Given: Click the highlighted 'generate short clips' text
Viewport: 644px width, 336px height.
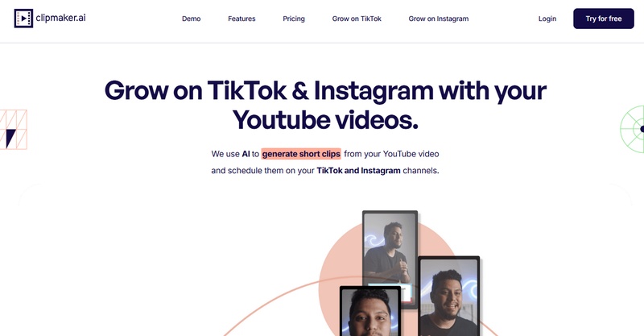Looking at the screenshot, I should pos(301,154).
